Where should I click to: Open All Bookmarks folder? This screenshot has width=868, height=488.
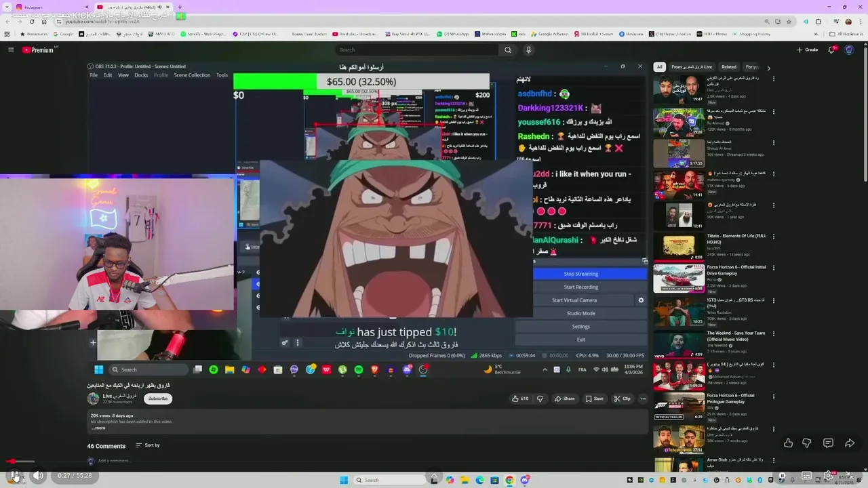pos(847,34)
